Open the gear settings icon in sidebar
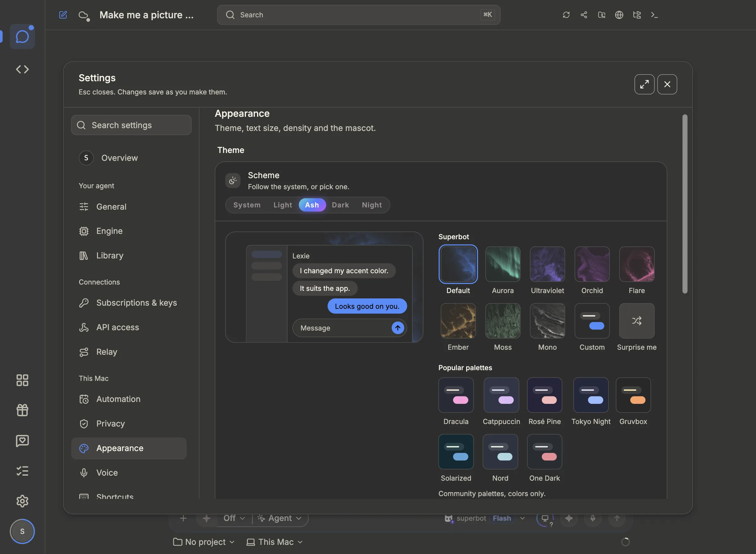The width and height of the screenshot is (756, 554). point(22,501)
